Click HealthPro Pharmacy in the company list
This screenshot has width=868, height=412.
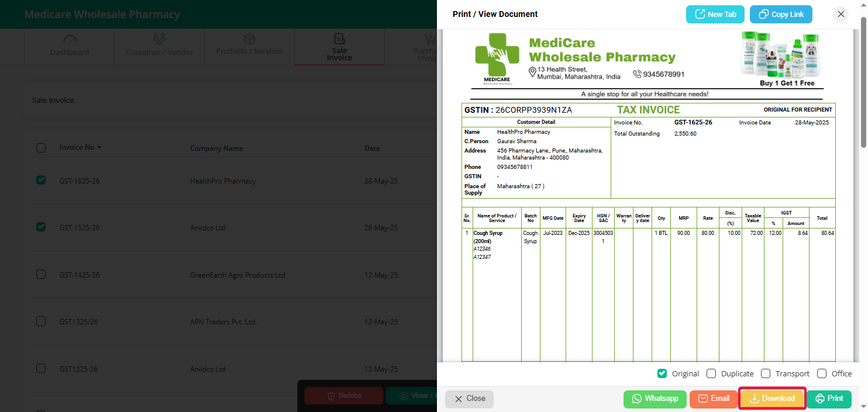pyautogui.click(x=223, y=181)
